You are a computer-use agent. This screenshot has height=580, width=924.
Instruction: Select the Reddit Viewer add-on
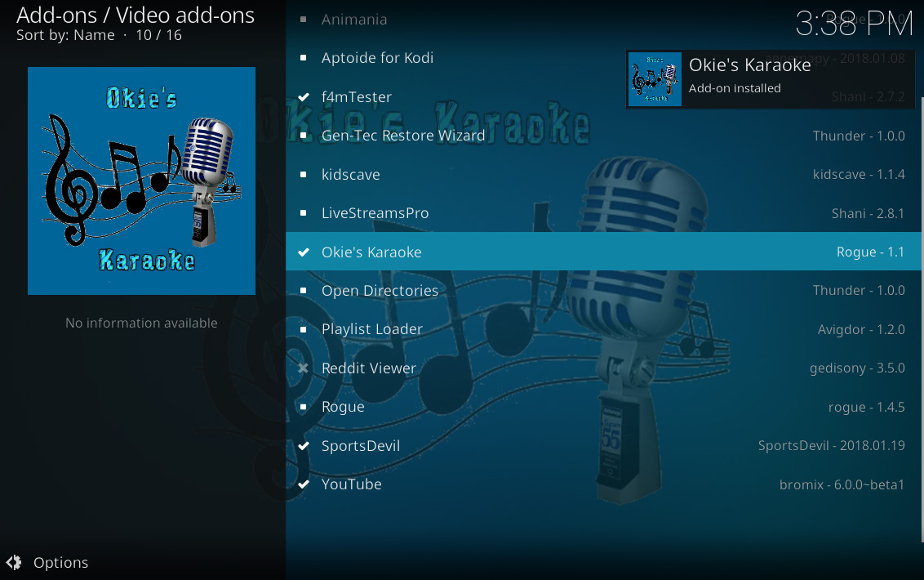pos(369,368)
